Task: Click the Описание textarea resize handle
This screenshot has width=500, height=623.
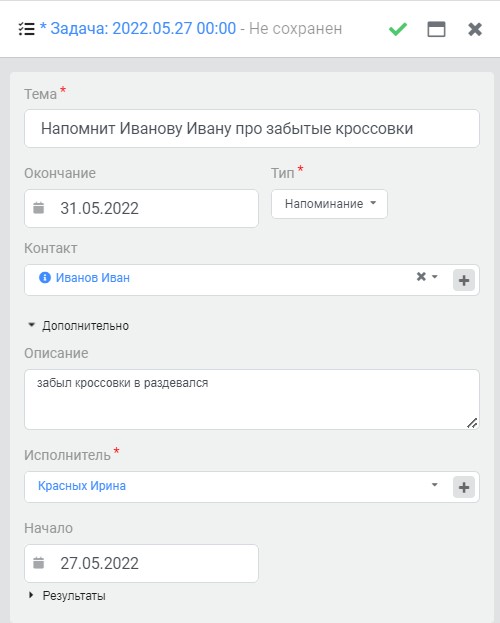Action: (x=472, y=423)
